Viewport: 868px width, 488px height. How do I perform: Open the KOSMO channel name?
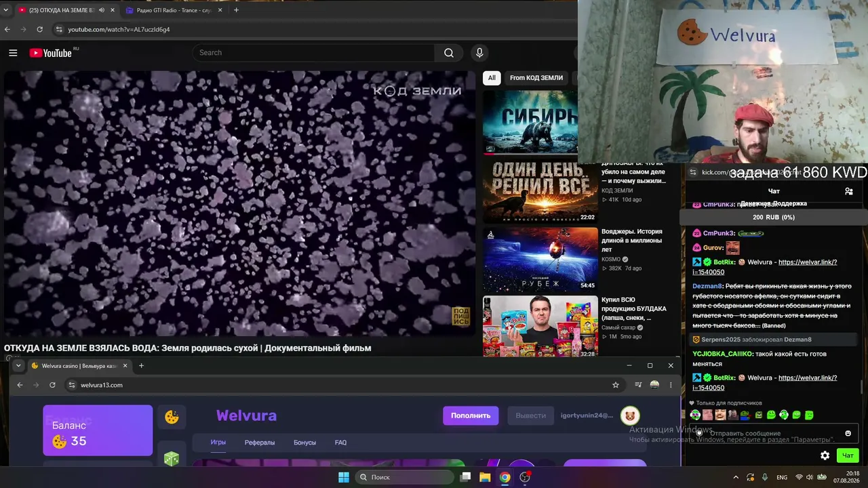[x=611, y=259]
